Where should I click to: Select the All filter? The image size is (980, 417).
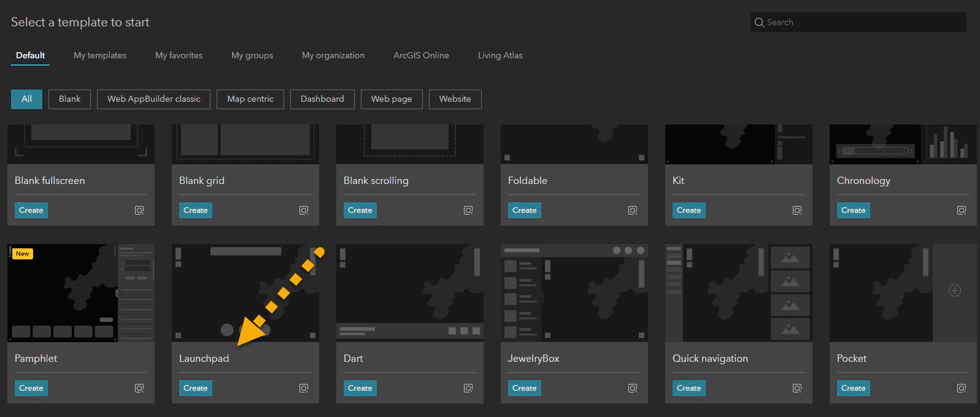click(26, 99)
